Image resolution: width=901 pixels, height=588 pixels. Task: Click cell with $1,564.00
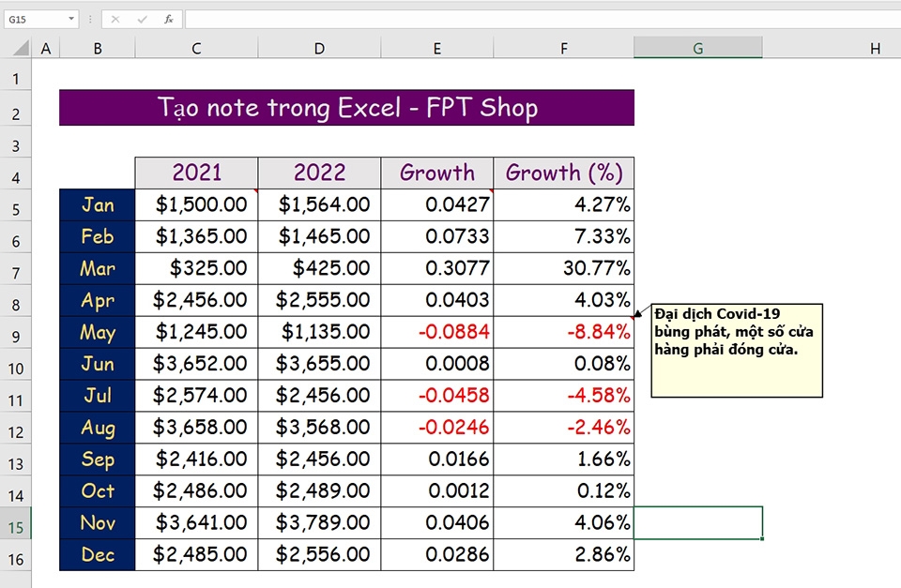pos(319,205)
